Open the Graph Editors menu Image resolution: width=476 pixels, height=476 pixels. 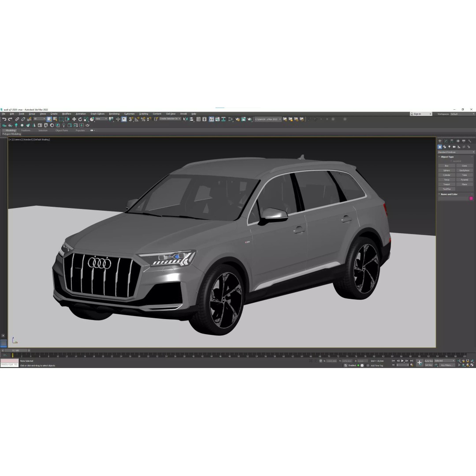coord(97,114)
